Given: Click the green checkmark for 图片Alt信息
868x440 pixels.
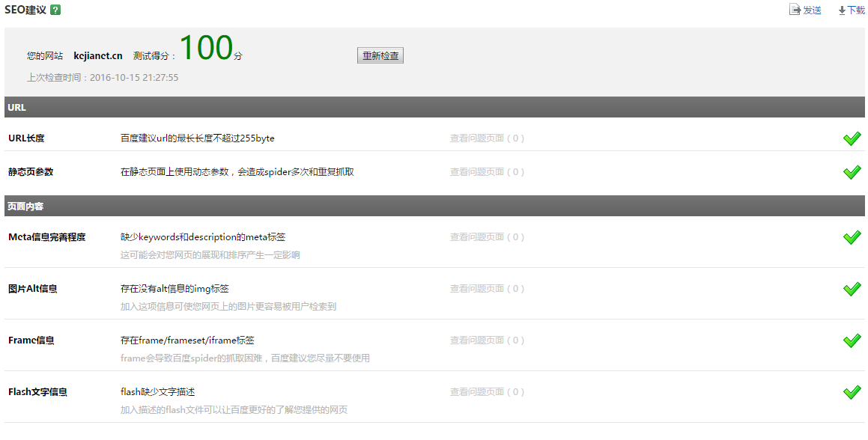Looking at the screenshot, I should 852,289.
